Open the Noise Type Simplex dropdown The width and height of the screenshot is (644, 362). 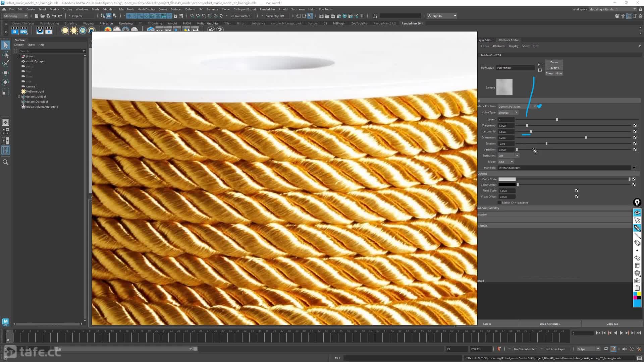508,113
